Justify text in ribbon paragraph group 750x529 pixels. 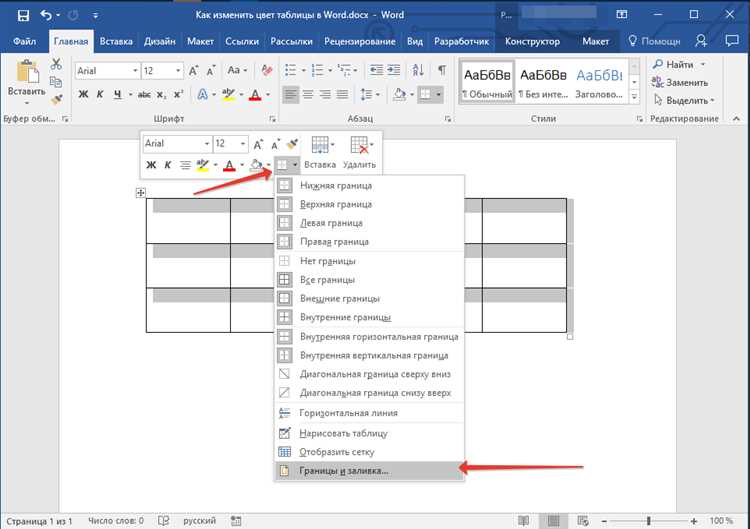[342, 95]
